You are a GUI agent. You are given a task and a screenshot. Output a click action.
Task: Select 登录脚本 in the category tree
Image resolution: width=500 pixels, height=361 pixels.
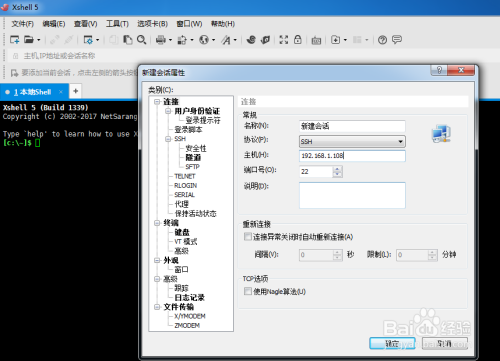[x=188, y=130]
